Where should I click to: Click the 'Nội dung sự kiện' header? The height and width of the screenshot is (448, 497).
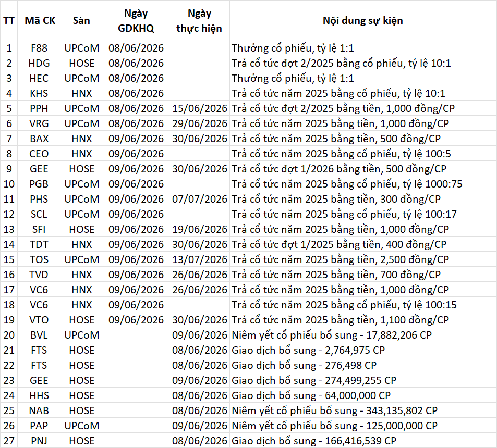pyautogui.click(x=362, y=21)
